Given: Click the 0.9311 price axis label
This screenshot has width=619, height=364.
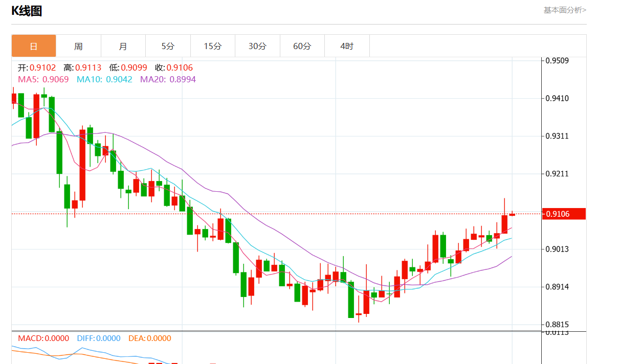Looking at the screenshot, I should coord(557,136).
